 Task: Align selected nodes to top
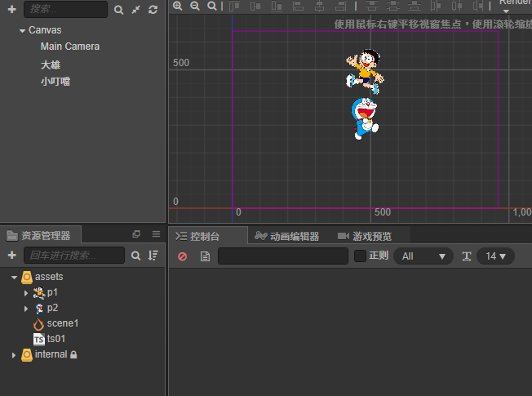coord(234,6)
